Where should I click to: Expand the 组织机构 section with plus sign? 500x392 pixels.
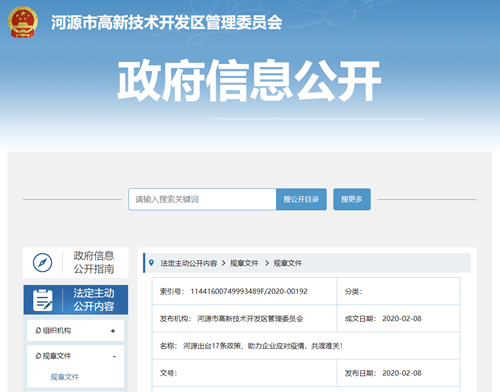click(113, 331)
